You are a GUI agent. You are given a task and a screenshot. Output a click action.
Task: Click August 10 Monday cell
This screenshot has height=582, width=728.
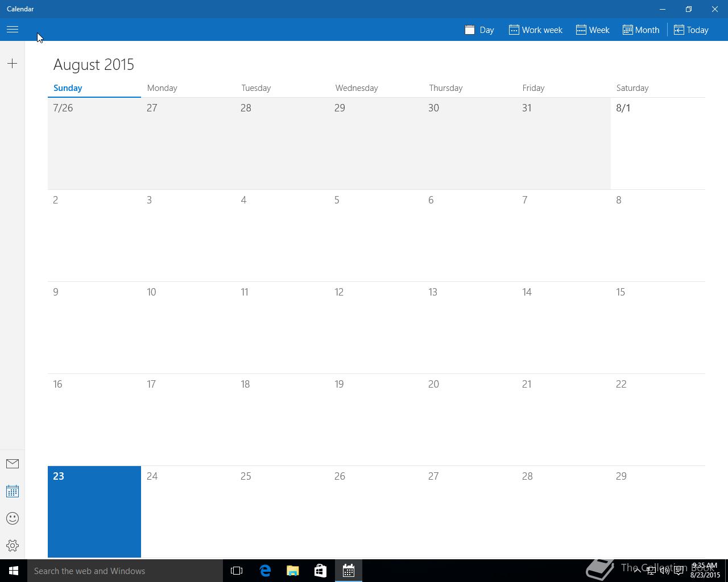(188, 327)
